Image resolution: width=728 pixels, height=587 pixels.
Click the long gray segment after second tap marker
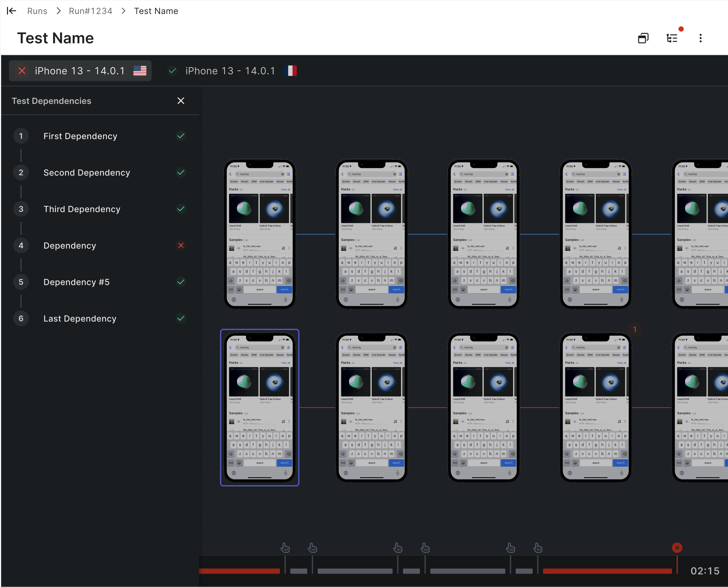click(355, 571)
